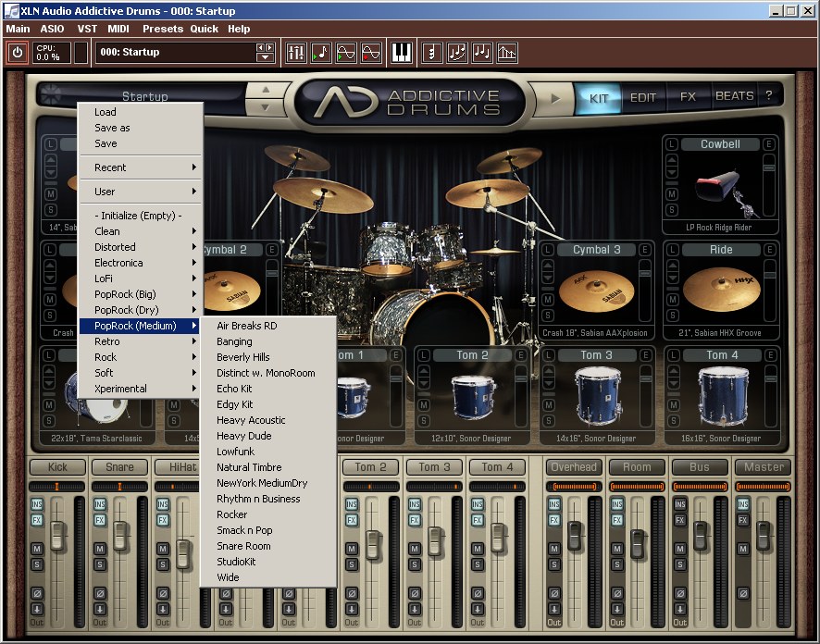This screenshot has width=820, height=644.
Task: Open the Presets menu in menu bar
Action: 163,29
